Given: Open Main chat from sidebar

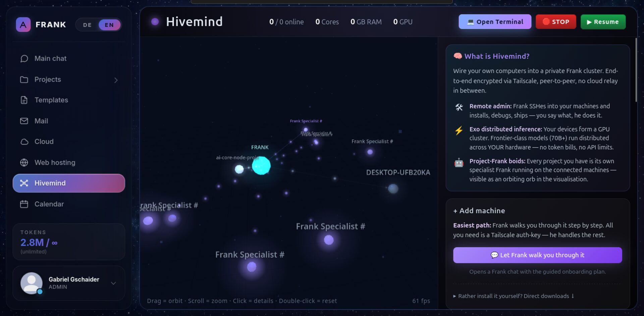Looking at the screenshot, I should [x=69, y=59].
